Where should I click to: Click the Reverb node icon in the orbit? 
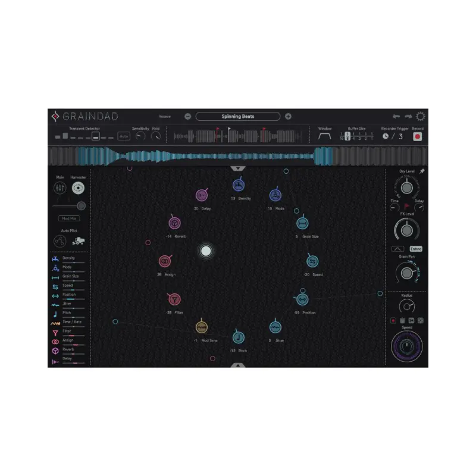click(174, 223)
